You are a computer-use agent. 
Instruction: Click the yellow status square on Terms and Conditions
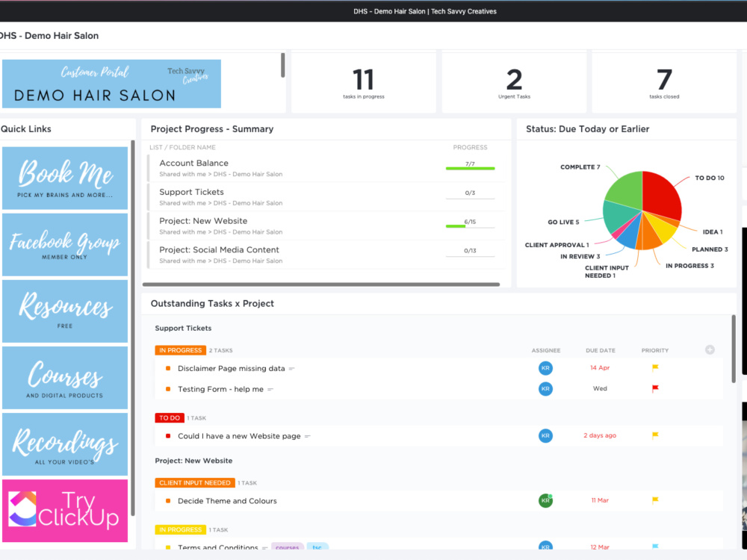point(167,547)
